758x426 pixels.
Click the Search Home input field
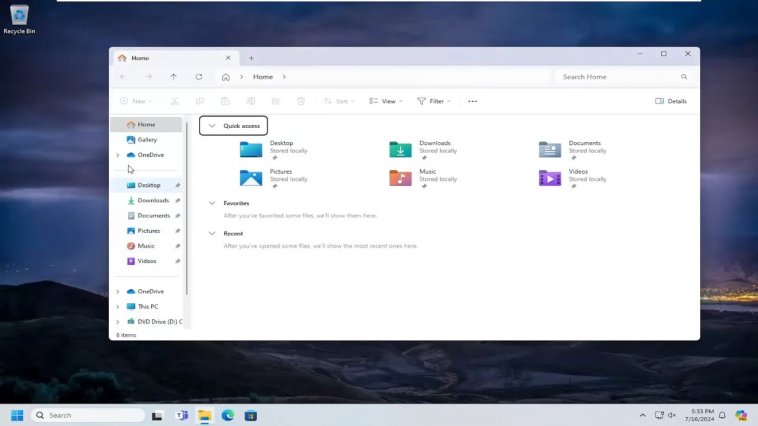click(x=625, y=77)
